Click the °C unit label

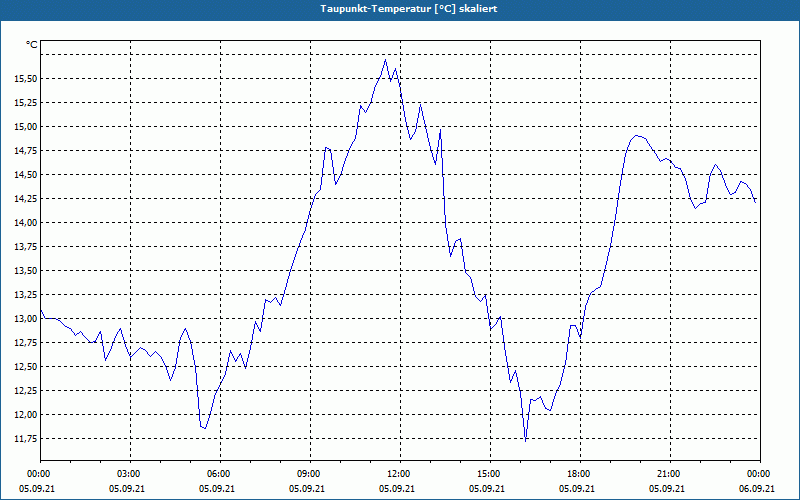[32, 45]
